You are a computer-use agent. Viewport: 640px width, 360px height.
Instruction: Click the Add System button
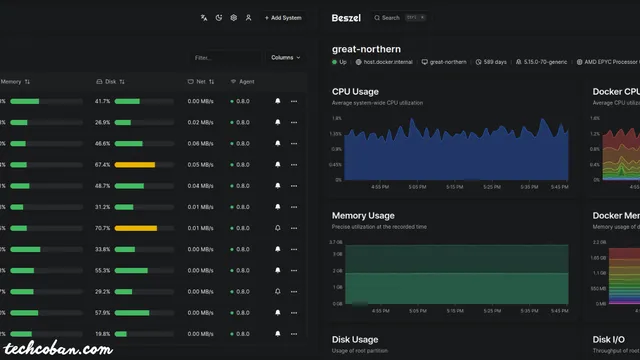tap(283, 18)
